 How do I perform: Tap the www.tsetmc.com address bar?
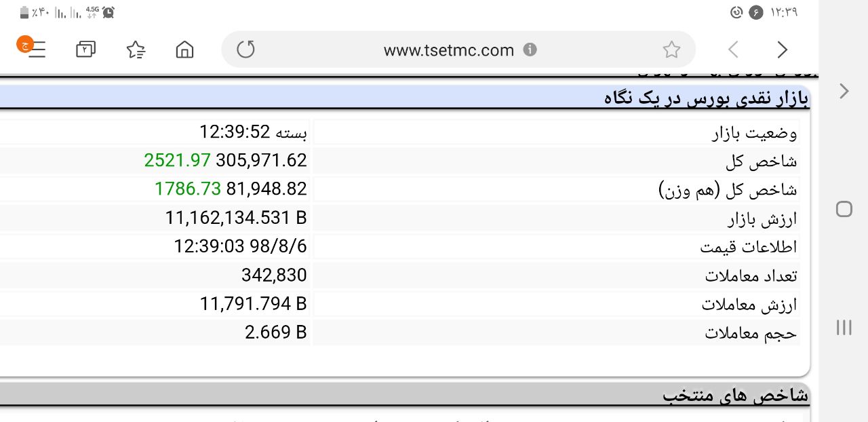[449, 50]
